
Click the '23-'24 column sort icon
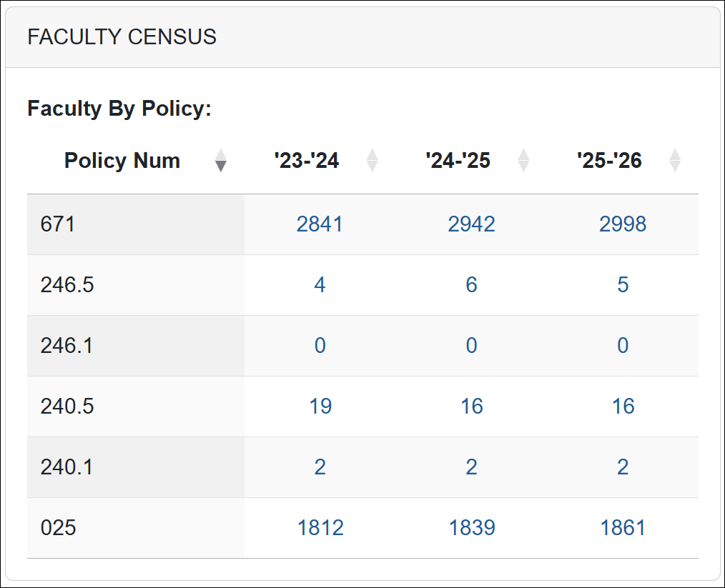click(372, 161)
